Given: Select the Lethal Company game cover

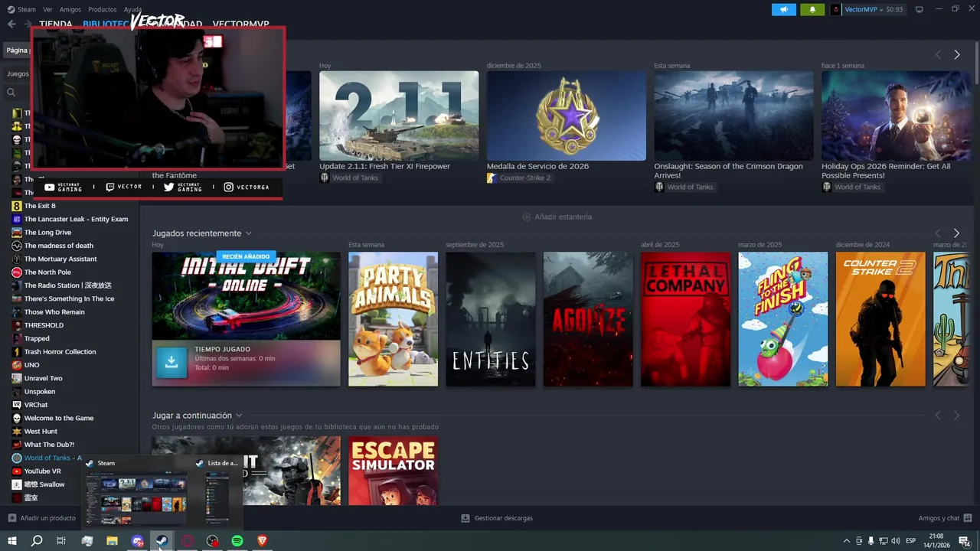Looking at the screenshot, I should click(685, 319).
